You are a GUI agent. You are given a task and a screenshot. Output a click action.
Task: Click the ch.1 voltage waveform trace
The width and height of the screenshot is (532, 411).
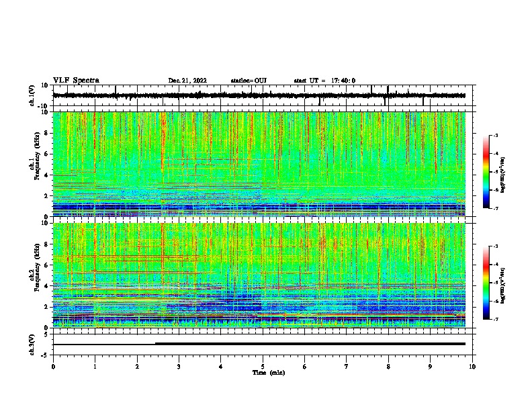click(259, 95)
